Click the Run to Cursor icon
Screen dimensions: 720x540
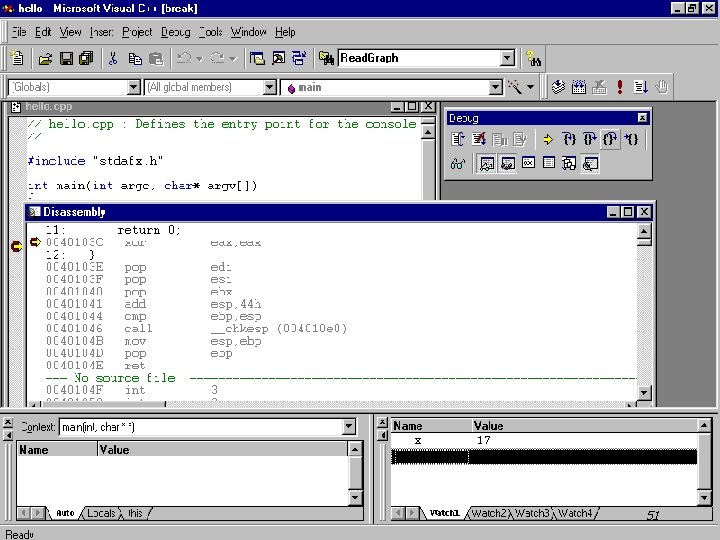(x=632, y=139)
